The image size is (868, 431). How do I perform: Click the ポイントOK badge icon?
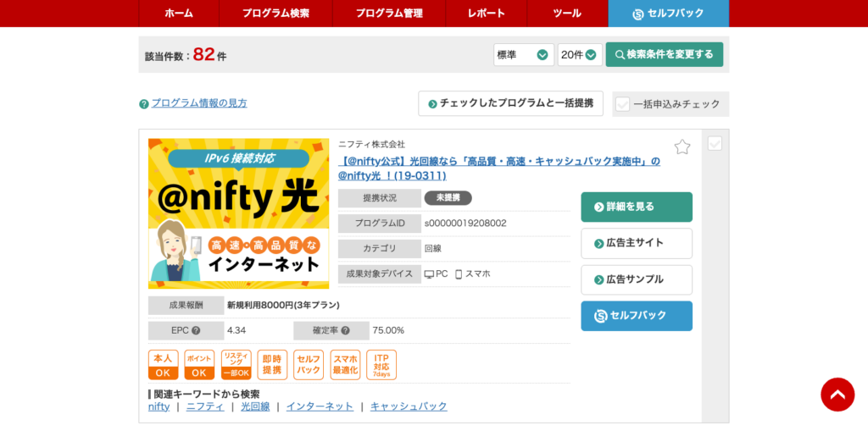tap(199, 365)
